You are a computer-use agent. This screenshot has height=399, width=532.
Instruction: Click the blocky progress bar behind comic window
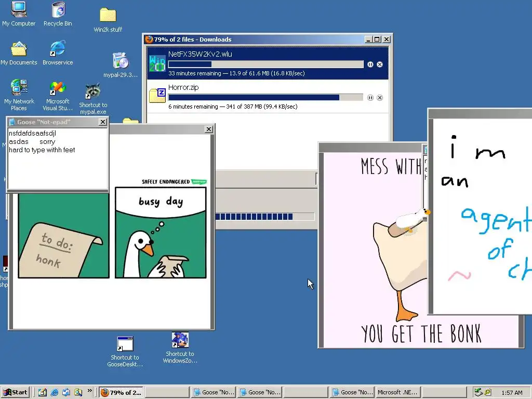point(265,217)
